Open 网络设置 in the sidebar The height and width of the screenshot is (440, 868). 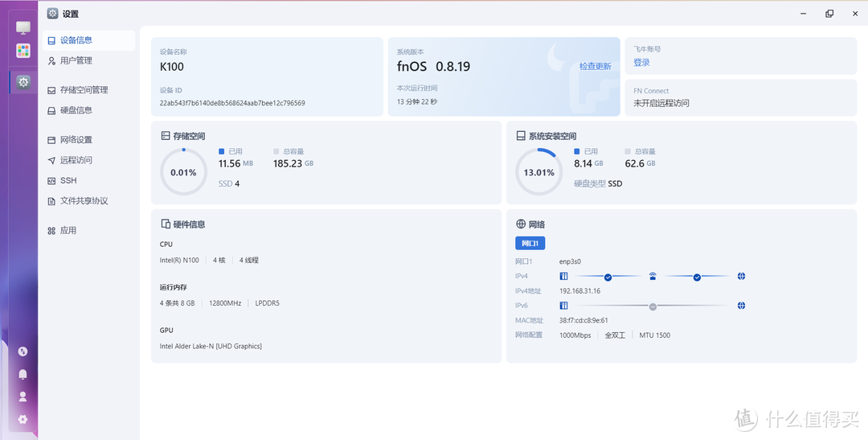tap(76, 140)
